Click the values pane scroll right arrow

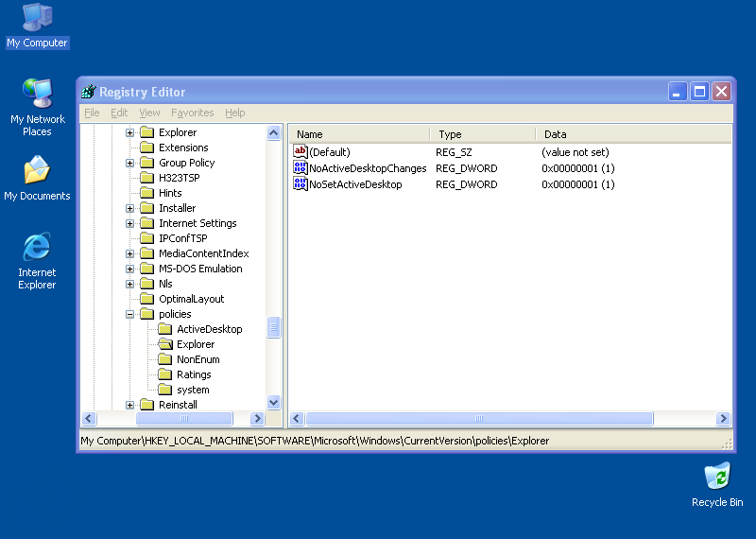coord(723,418)
